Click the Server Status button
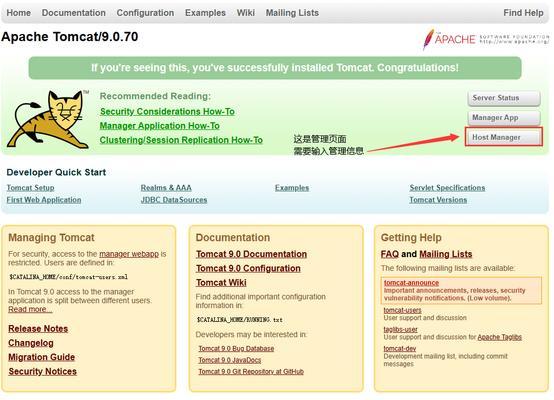554x400 pixels. click(504, 98)
